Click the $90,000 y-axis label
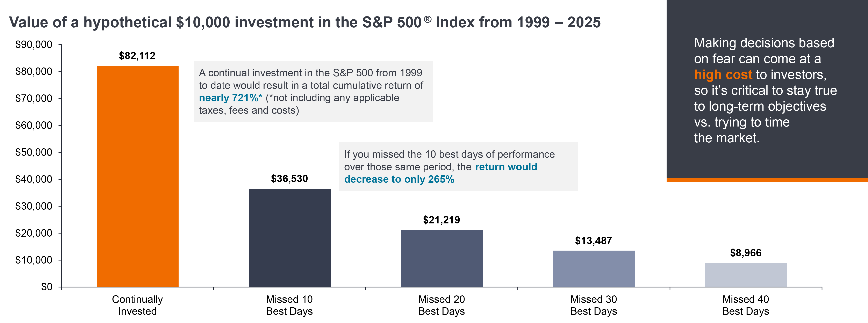This screenshot has height=323, width=868. tap(34, 44)
